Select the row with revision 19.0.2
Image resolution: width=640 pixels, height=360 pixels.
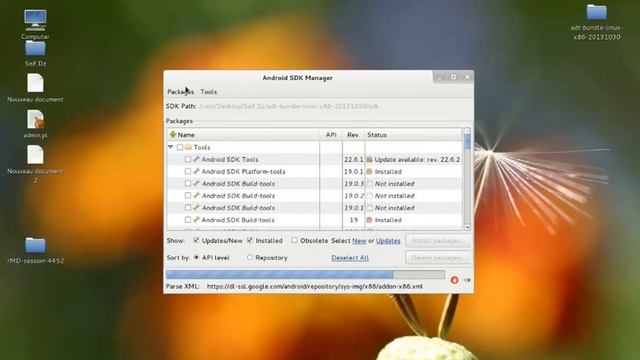pyautogui.click(x=315, y=196)
